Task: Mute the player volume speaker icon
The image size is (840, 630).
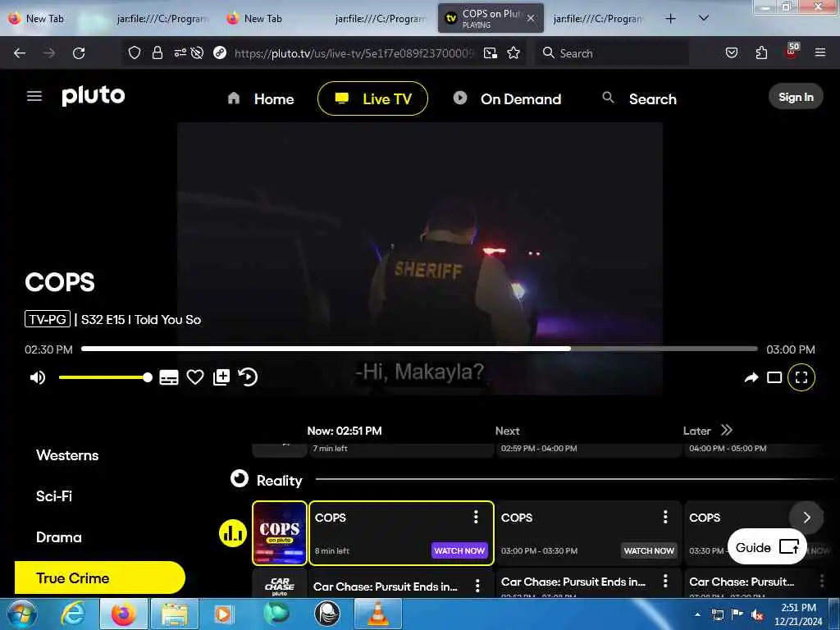Action: (38, 377)
